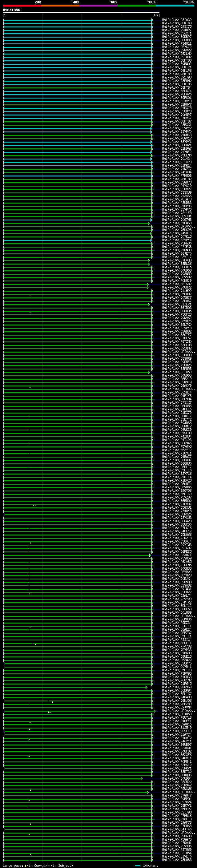Open hit UniRef100_A6E2J9

(x=177, y=379)
